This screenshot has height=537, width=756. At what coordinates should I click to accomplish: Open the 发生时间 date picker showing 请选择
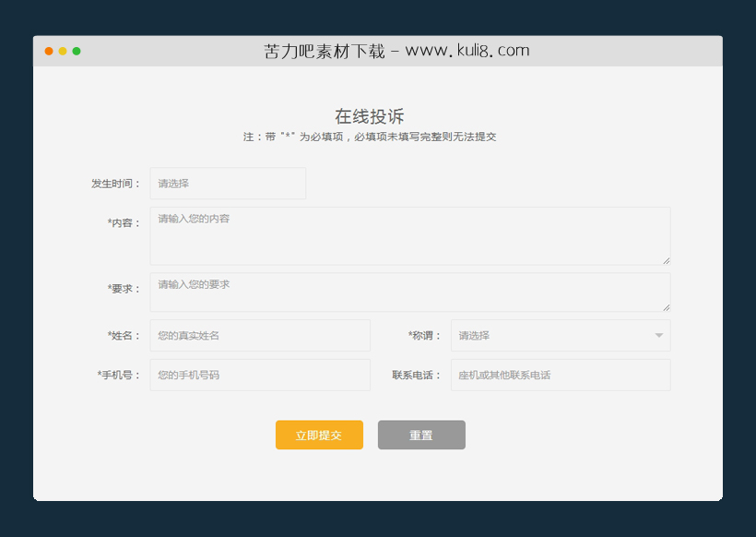pyautogui.click(x=228, y=183)
